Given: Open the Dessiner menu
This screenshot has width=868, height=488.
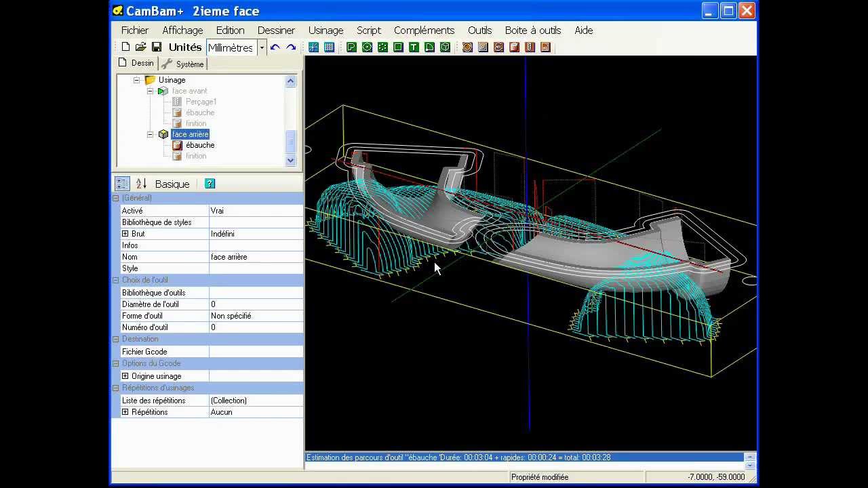Looking at the screenshot, I should pos(276,30).
